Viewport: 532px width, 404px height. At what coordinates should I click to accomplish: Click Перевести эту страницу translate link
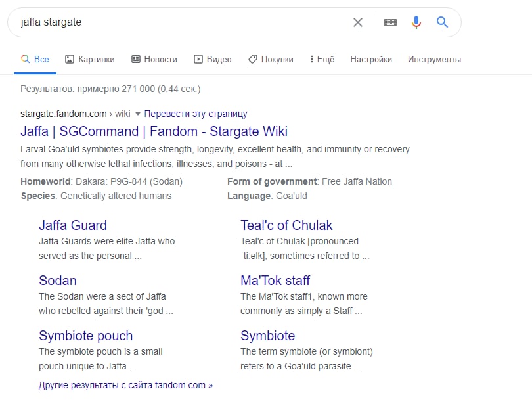click(196, 114)
